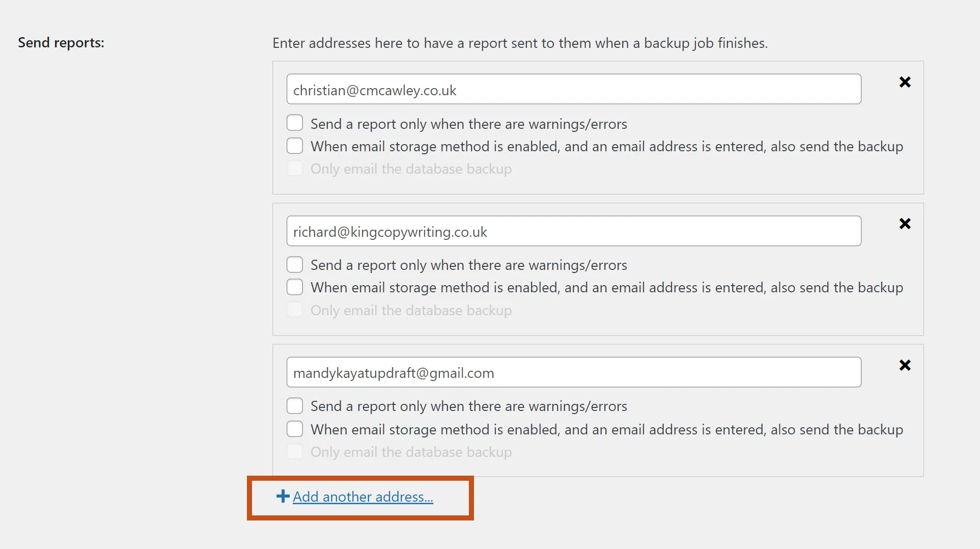
Task: Click into the richard@kingcopywriting.co.uk email field
Action: tap(573, 231)
